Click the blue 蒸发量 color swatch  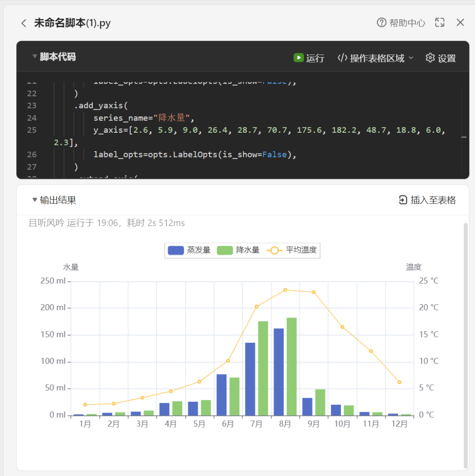pyautogui.click(x=175, y=250)
